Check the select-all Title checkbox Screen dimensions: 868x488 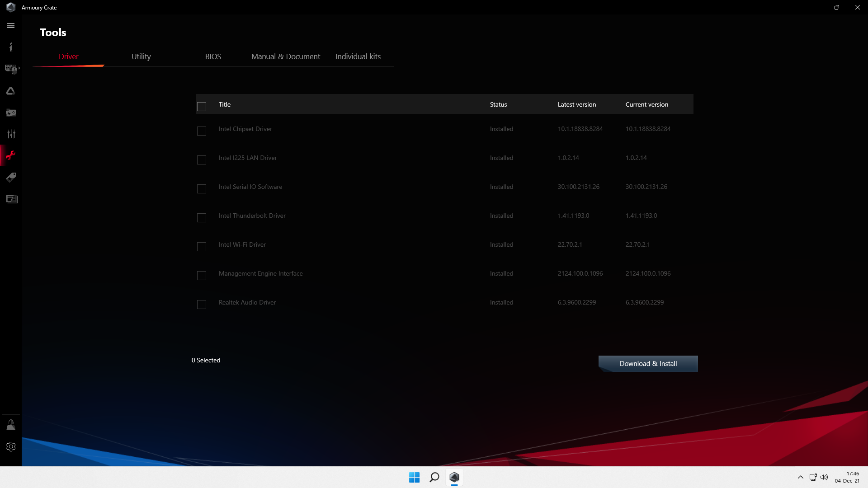(202, 107)
